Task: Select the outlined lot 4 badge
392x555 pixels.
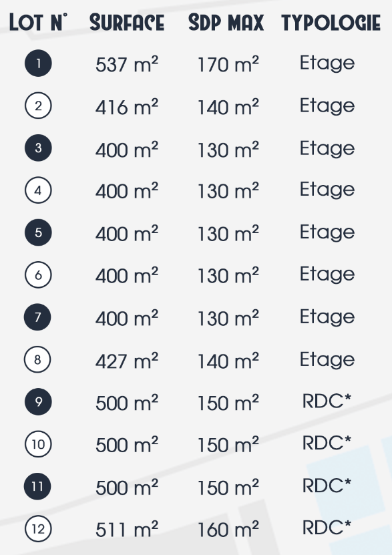Action: [38, 190]
